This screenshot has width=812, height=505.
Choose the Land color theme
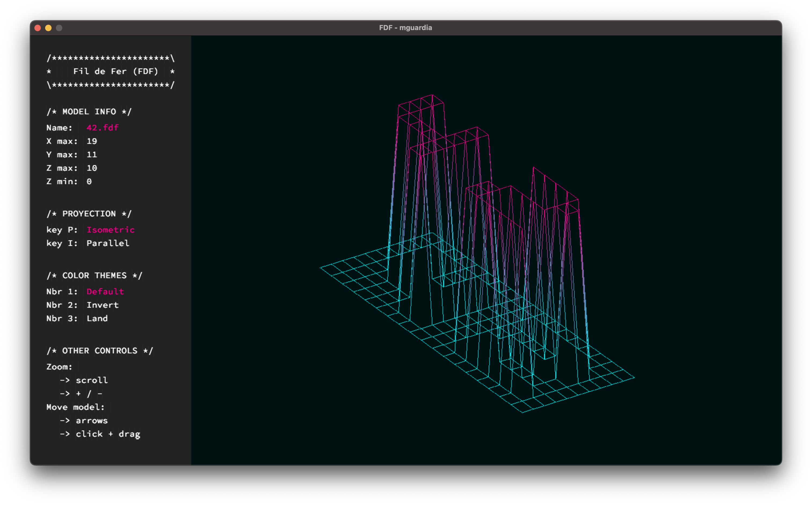(97, 318)
